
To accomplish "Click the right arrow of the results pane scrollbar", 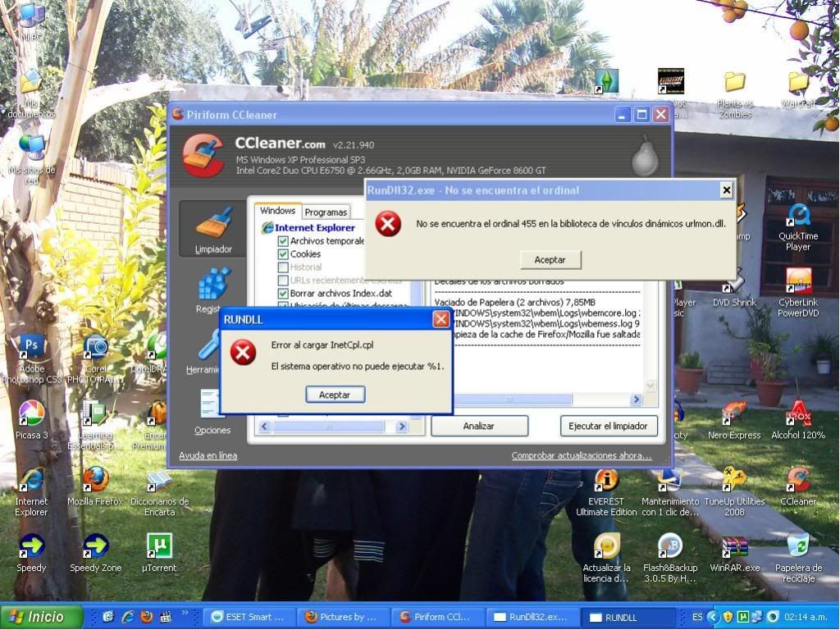I will click(x=636, y=399).
